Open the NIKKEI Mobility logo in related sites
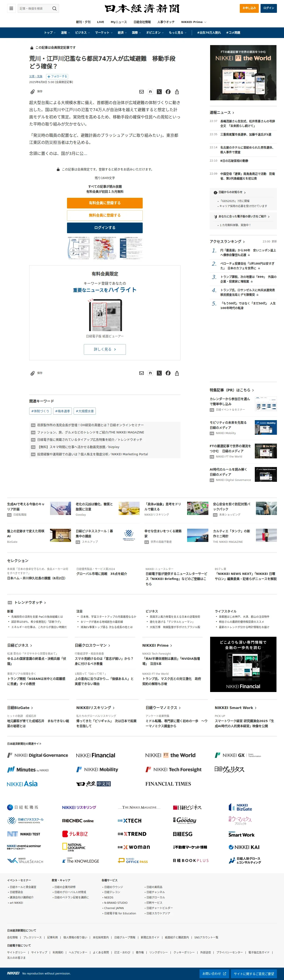Image resolution: width=284 pixels, height=980 pixels. click(x=97, y=770)
